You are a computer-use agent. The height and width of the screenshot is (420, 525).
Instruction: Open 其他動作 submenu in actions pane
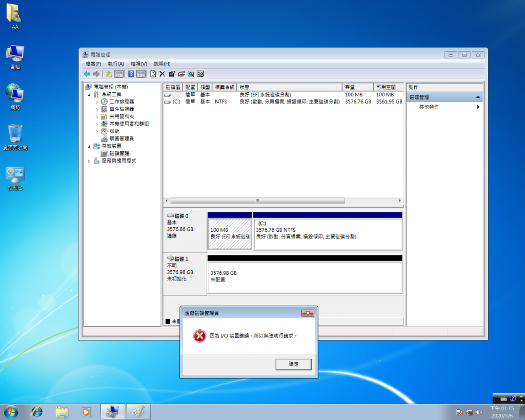[445, 107]
